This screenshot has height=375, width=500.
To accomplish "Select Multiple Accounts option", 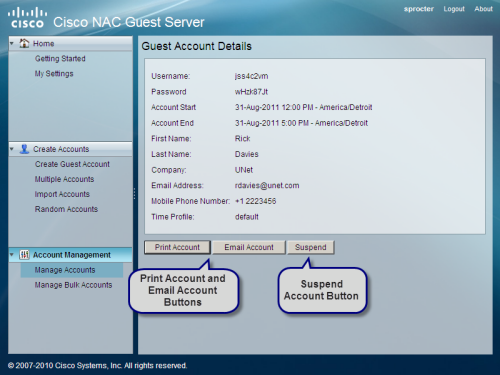I will pyautogui.click(x=64, y=179).
